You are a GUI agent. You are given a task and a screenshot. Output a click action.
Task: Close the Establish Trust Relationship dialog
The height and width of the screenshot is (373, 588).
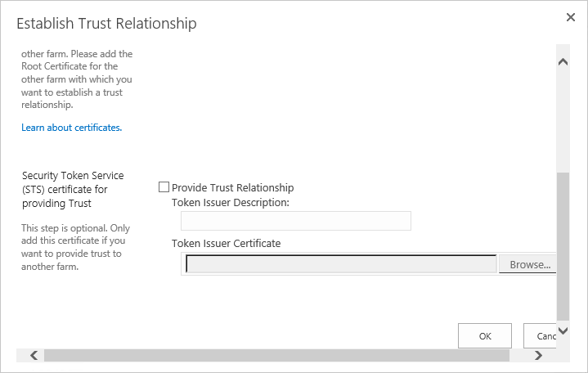[x=570, y=17]
